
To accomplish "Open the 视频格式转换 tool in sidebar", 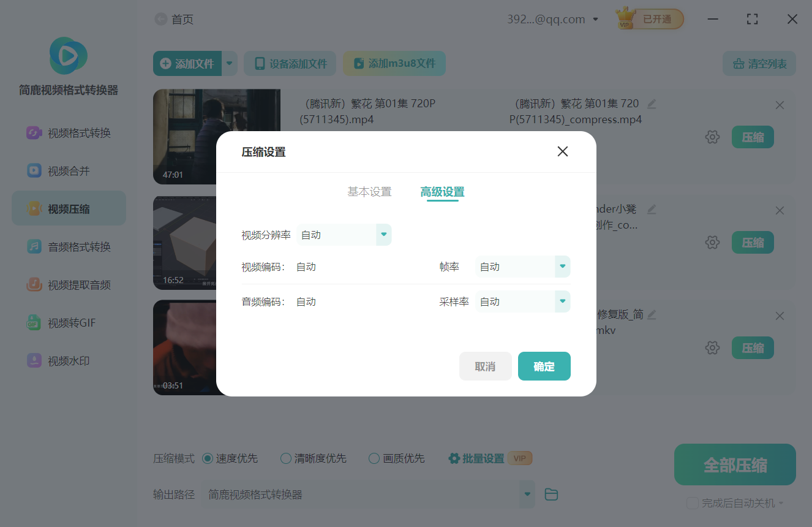I will pyautogui.click(x=69, y=132).
